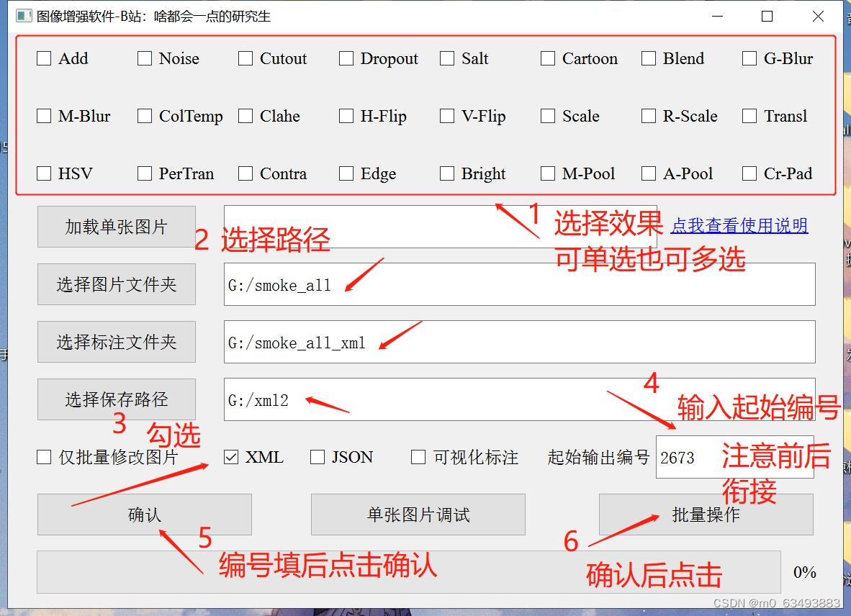Open the 点我查看使用说明 help link

tap(739, 226)
